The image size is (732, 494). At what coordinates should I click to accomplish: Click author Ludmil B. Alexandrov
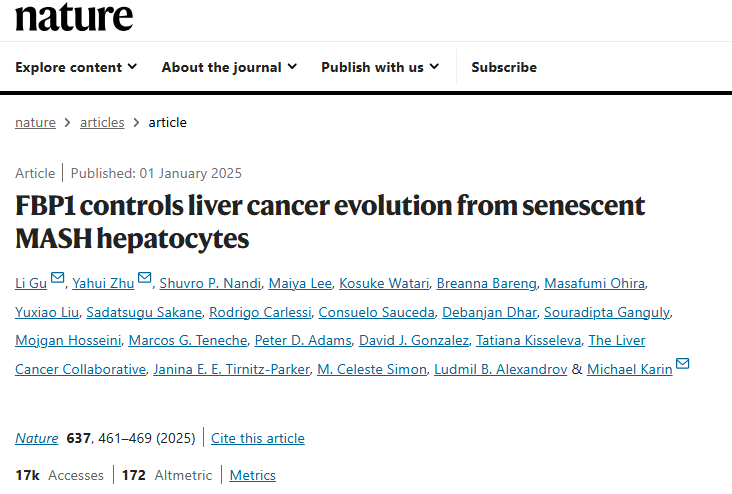500,370
